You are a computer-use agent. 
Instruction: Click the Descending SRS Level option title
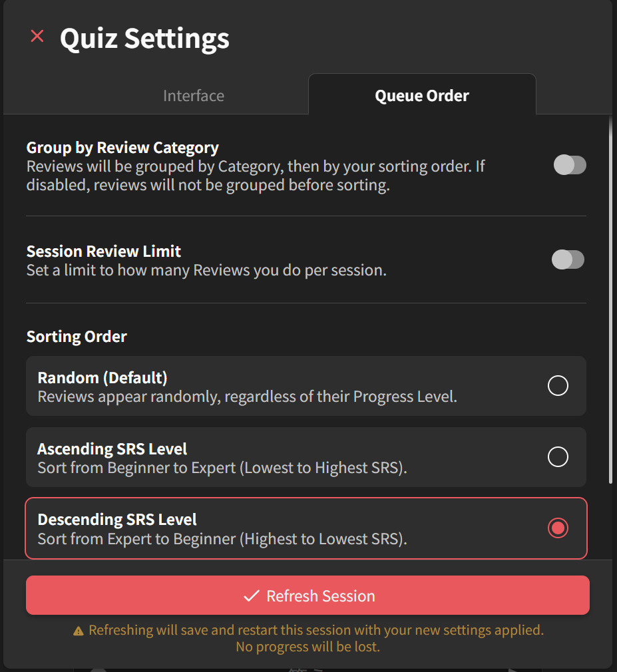(117, 520)
